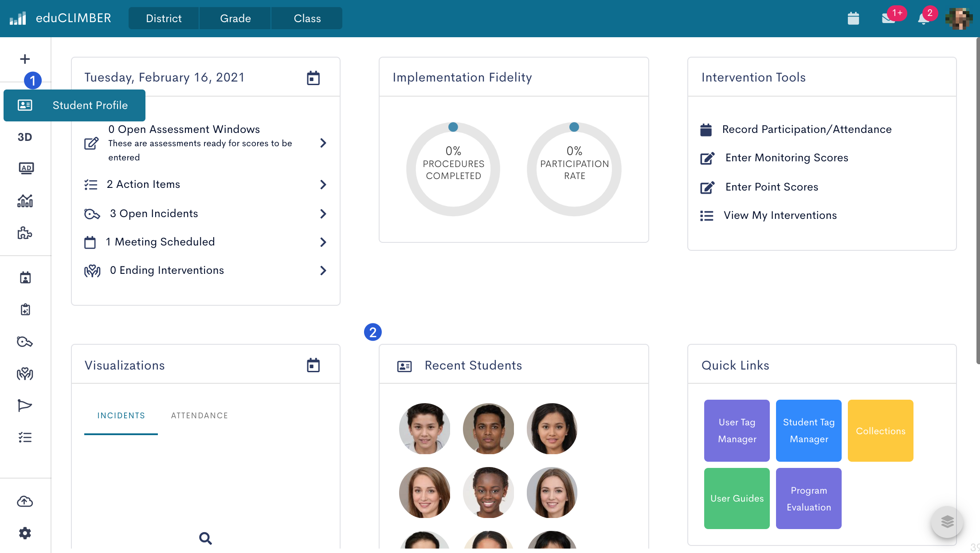The height and width of the screenshot is (553, 980).
Task: Open notifications bell icon
Action: pyautogui.click(x=924, y=19)
